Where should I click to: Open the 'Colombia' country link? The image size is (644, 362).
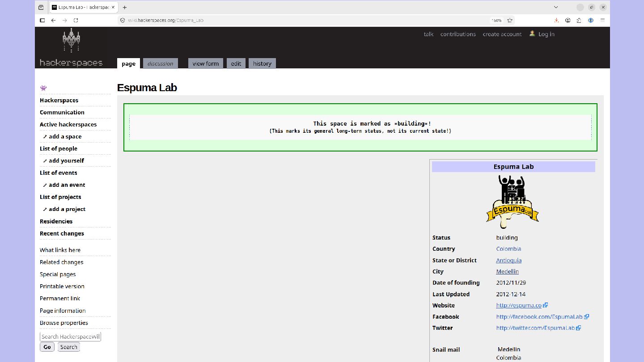pos(508,249)
